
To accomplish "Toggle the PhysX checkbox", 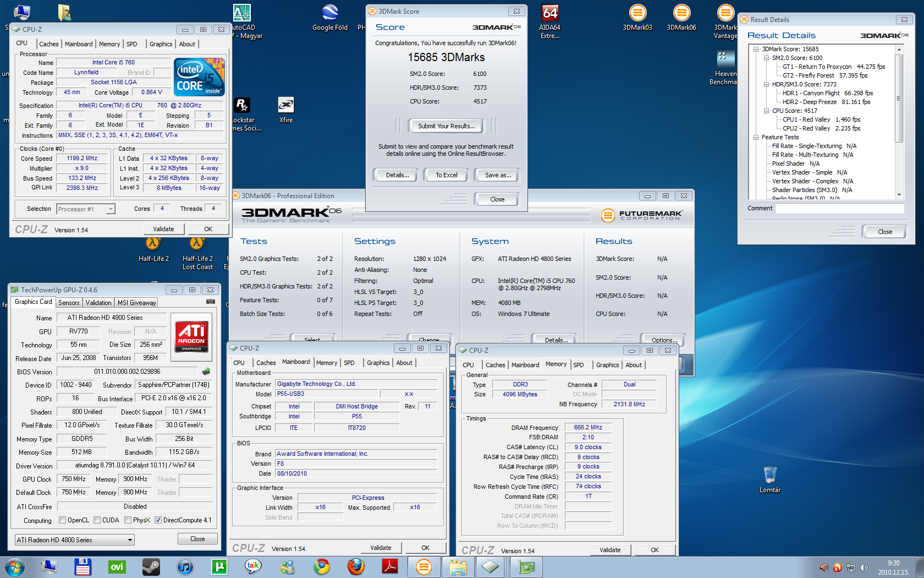I will [x=128, y=520].
